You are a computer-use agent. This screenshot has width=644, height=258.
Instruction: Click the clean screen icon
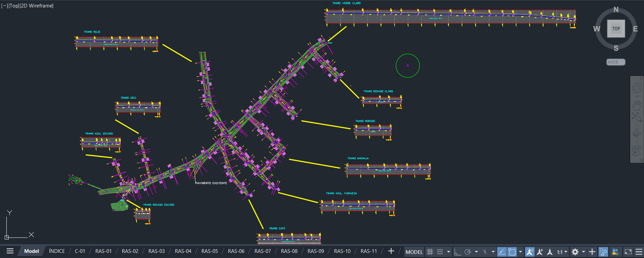coord(628,252)
